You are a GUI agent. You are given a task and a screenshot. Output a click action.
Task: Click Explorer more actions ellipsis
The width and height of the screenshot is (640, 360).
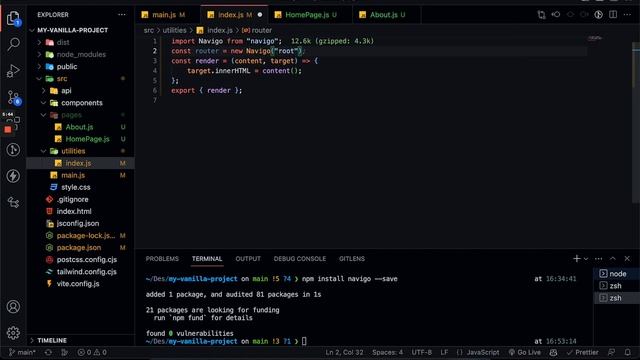coord(122,15)
